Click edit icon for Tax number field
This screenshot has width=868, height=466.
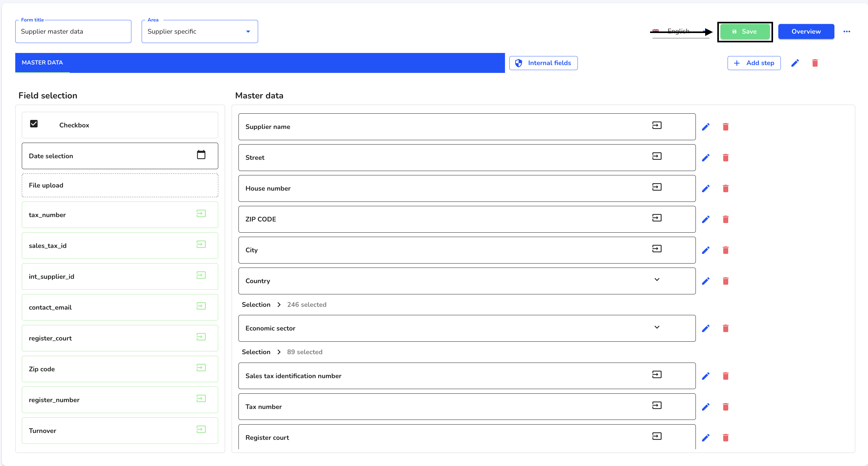(x=705, y=406)
